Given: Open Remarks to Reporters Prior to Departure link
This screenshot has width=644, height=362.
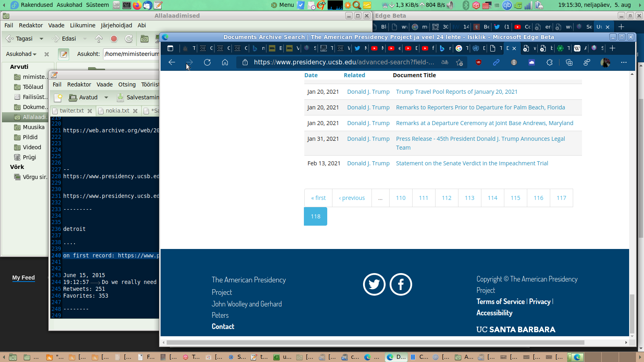Looking at the screenshot, I should point(480,107).
